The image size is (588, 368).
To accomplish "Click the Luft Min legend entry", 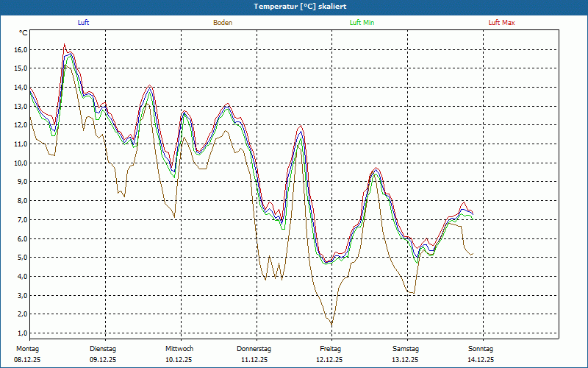I will (x=362, y=23).
